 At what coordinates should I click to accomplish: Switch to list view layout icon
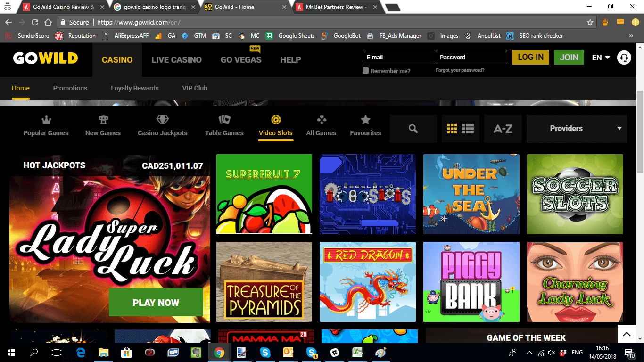(x=468, y=129)
